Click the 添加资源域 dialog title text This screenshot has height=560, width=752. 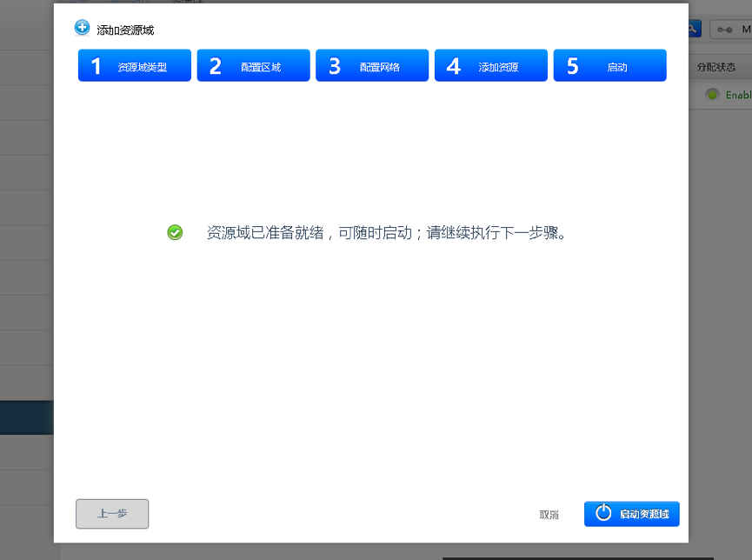pos(125,30)
